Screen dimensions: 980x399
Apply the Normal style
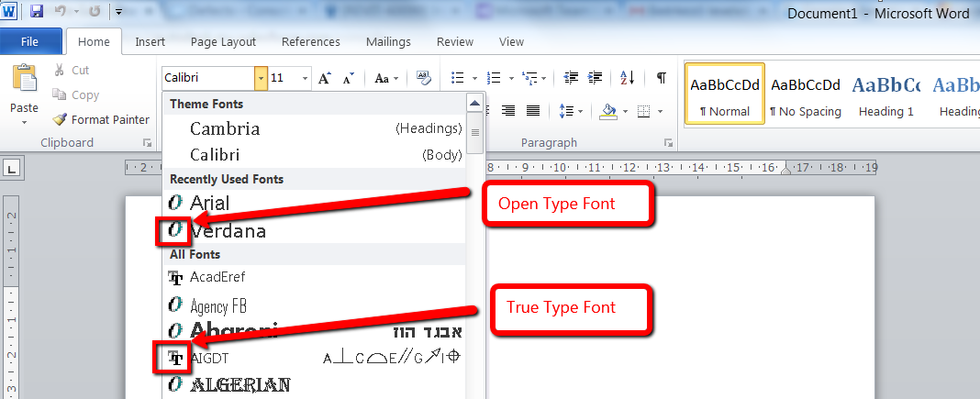click(x=724, y=94)
